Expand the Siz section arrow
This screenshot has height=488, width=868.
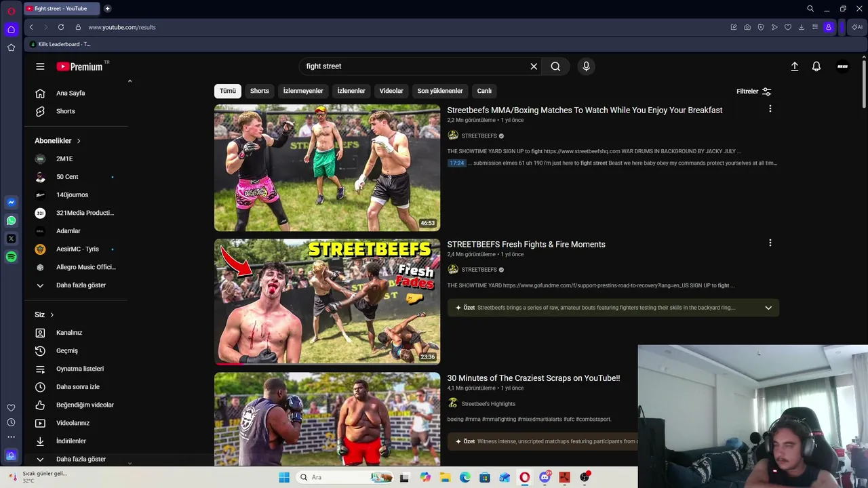pyautogui.click(x=52, y=314)
